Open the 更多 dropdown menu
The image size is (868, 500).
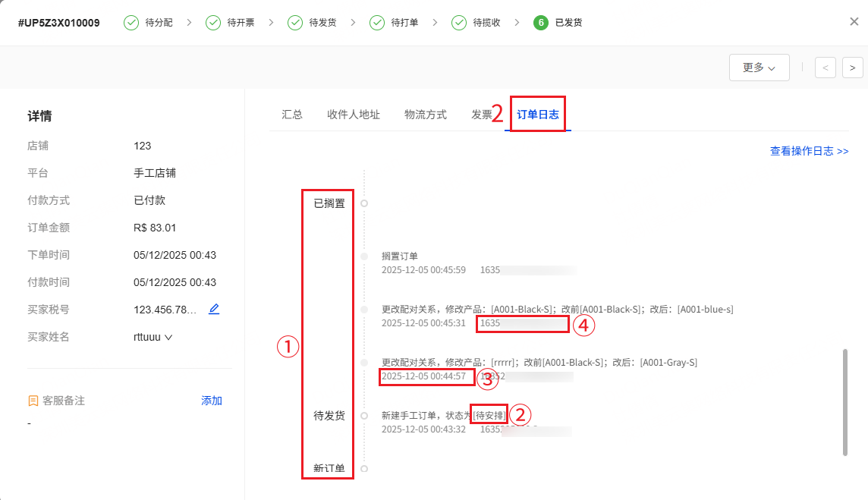pyautogui.click(x=759, y=68)
